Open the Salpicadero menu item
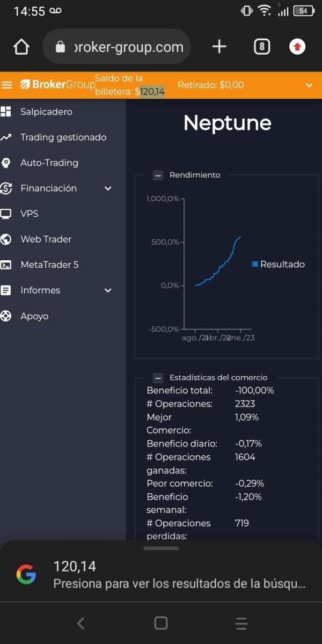Image resolution: width=322 pixels, height=644 pixels. [x=46, y=112]
